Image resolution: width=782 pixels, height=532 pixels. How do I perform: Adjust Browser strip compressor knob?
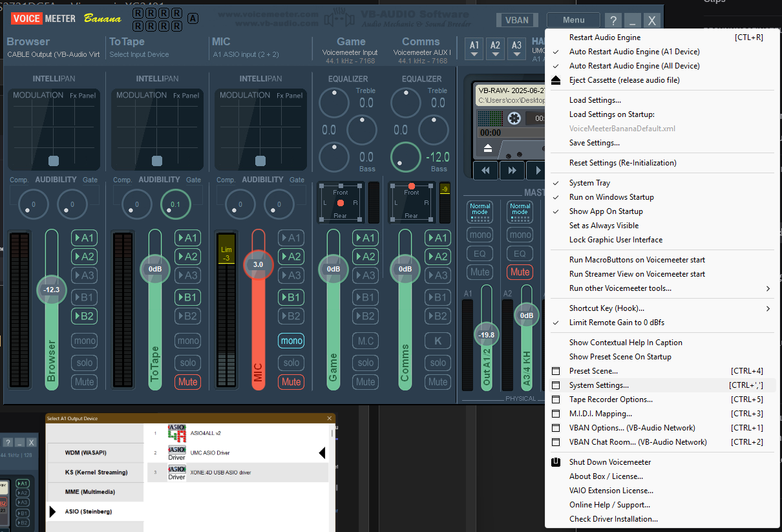(x=33, y=204)
